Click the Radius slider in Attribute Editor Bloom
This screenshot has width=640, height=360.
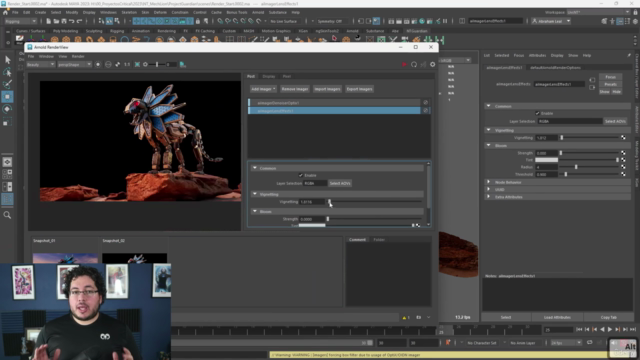(589, 167)
